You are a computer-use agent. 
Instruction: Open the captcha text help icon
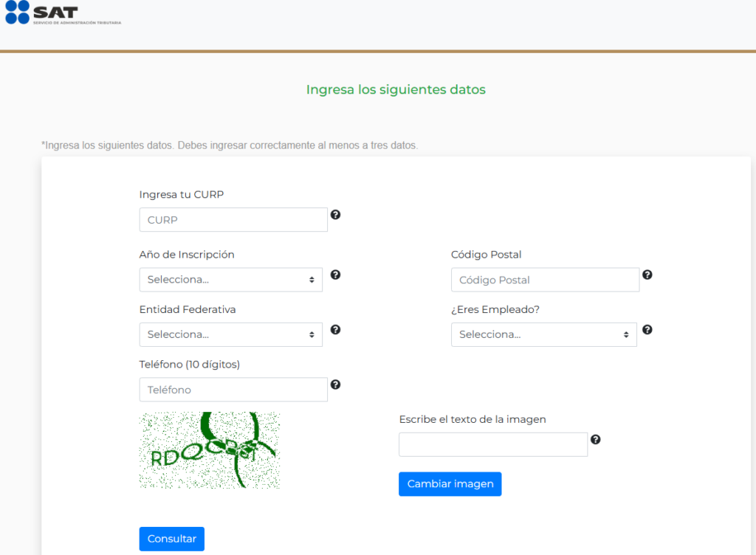[595, 439]
